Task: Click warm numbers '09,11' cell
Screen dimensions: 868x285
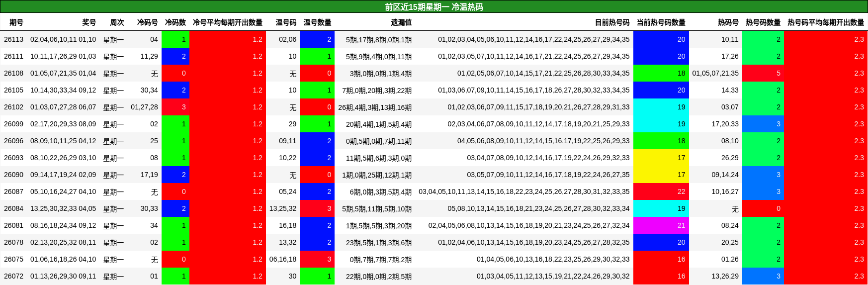Action: point(287,141)
